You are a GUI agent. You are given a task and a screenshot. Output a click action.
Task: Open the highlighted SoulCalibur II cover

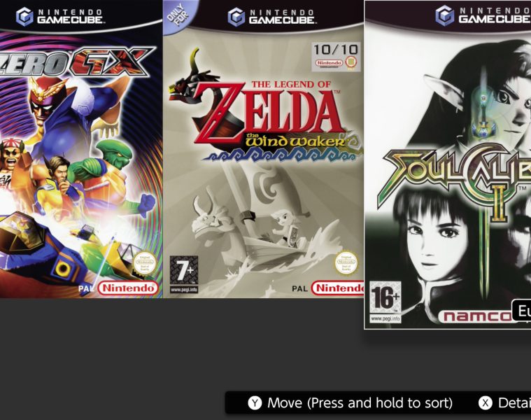[448, 164]
